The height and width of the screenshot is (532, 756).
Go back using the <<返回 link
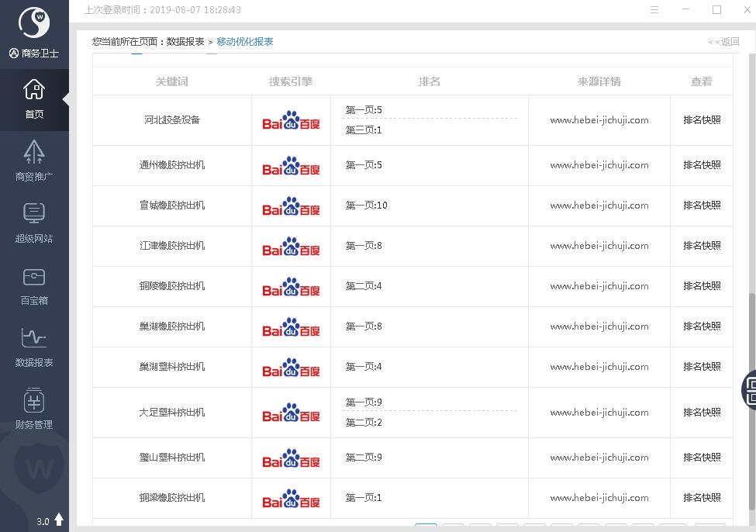pyautogui.click(x=723, y=42)
